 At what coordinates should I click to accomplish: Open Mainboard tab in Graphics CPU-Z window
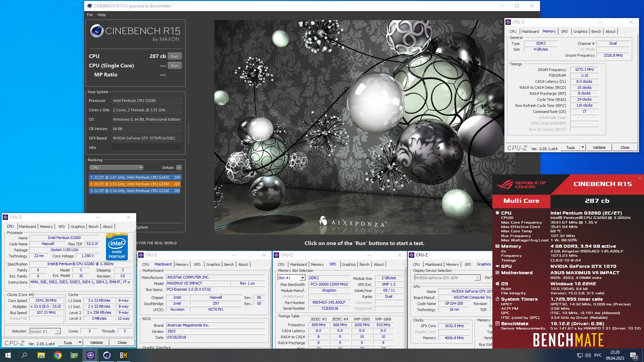pyautogui.click(x=434, y=264)
